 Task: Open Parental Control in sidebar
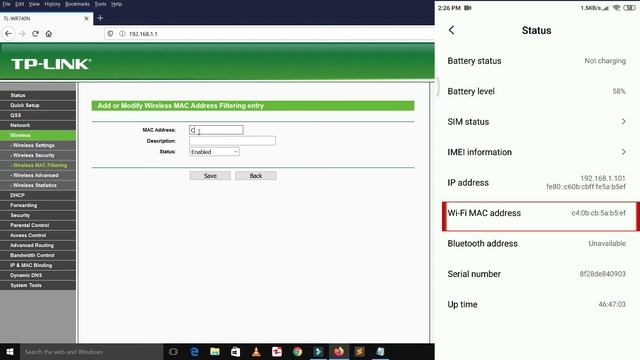pyautogui.click(x=38, y=225)
